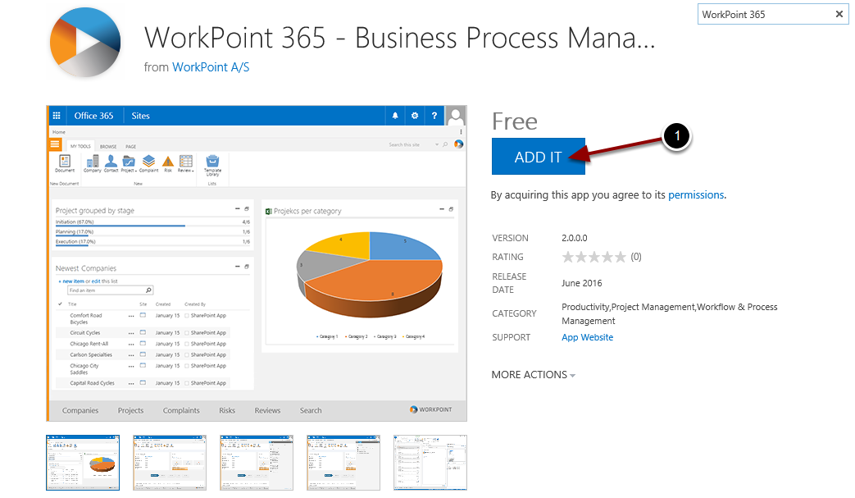Click the Projects tab in preview footer
Screen dimensions: 855x498
coord(131,410)
